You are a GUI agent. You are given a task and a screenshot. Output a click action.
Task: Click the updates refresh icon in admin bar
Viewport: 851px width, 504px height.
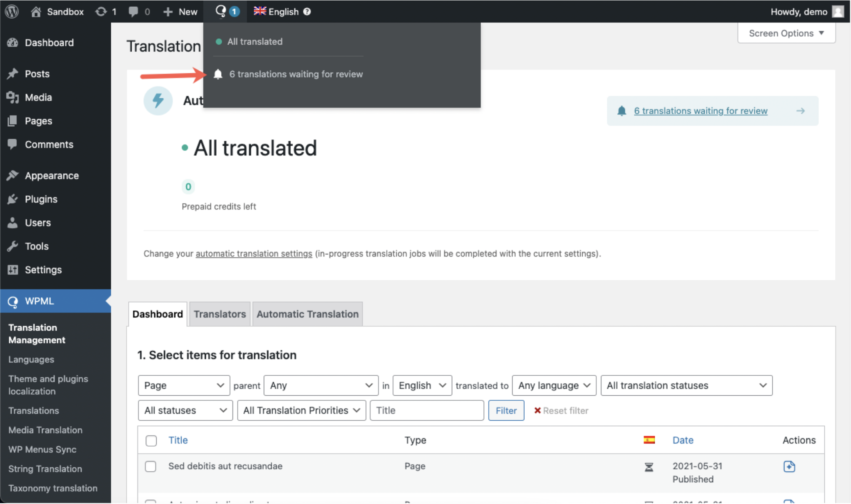click(x=101, y=11)
